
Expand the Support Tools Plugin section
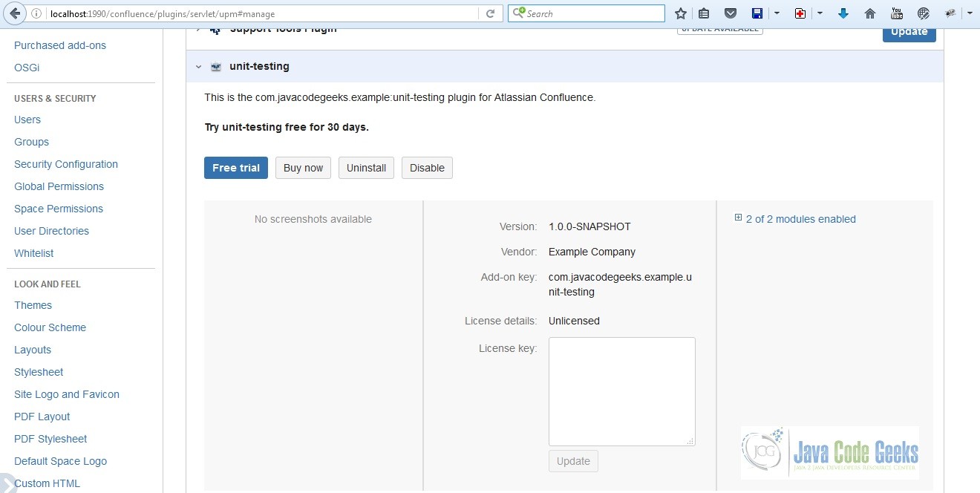[197, 28]
